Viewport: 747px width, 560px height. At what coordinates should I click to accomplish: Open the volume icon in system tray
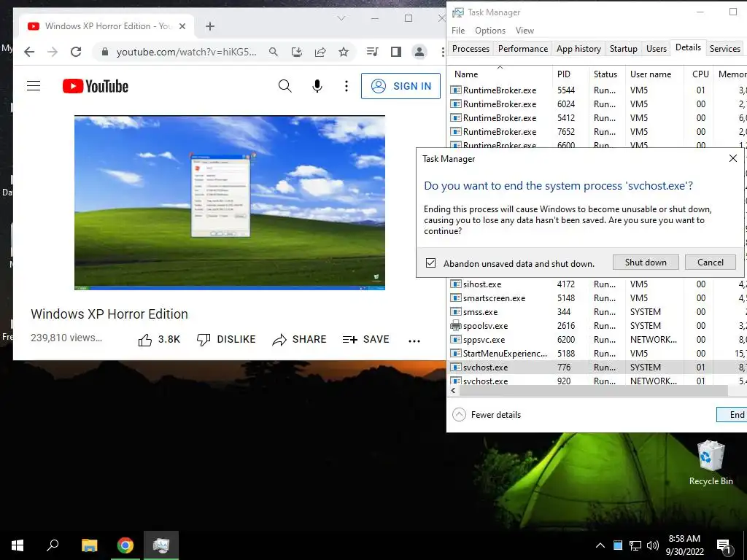tap(653, 545)
